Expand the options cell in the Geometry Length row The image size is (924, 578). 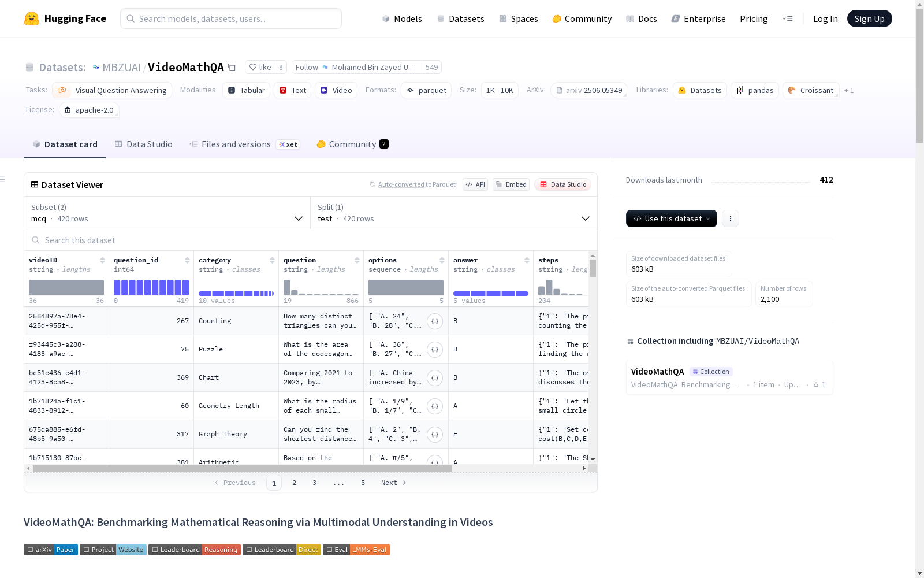435,406
